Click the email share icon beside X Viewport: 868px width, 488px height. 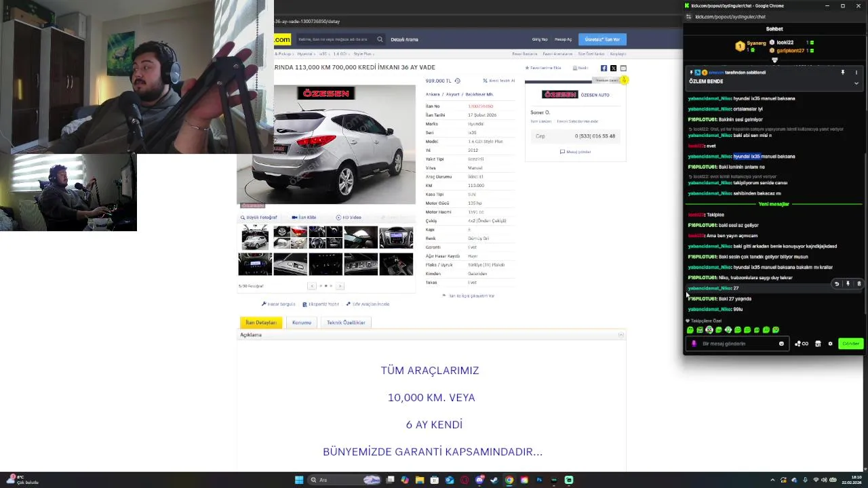(623, 68)
